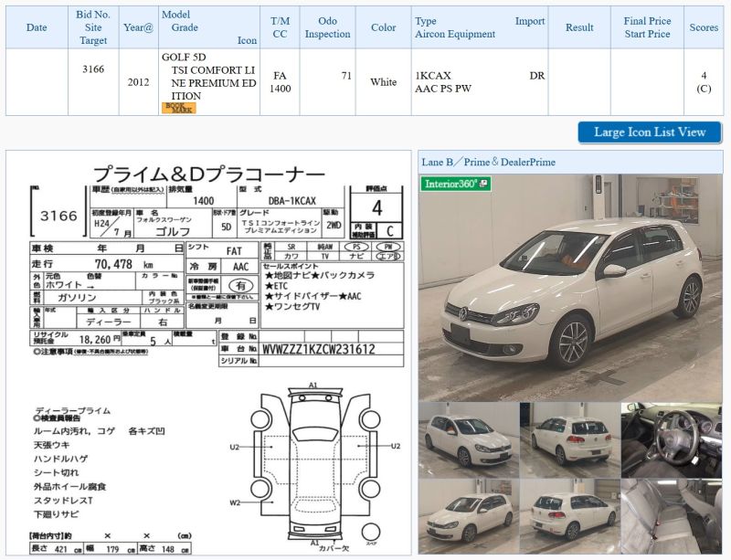Screen dimensions: 731x560
Task: Click the spare tire circle on diagram
Action: point(371,532)
